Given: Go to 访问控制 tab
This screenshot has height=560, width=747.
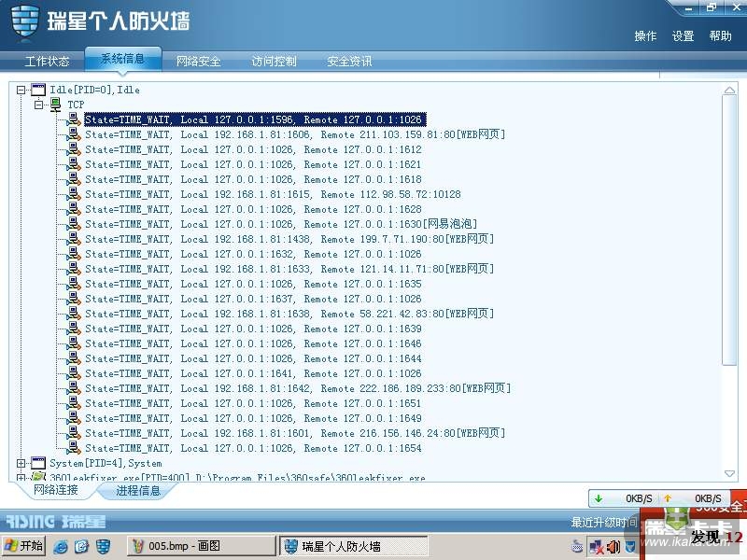Looking at the screenshot, I should (274, 62).
